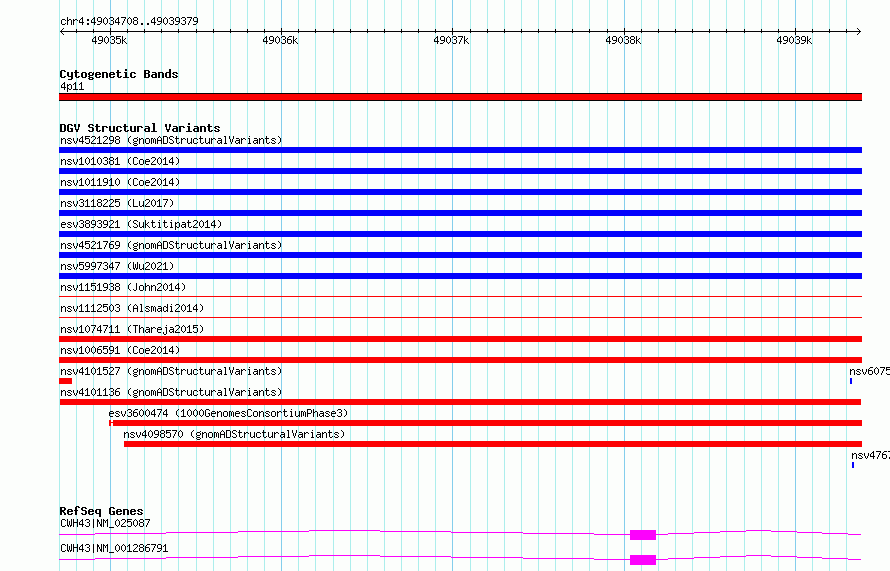Click the blue bar beneath nsv1010381
890x571 pixels.
point(460,171)
